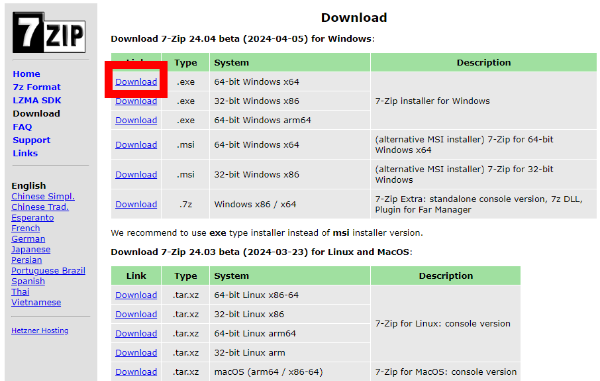Download .exe for 32-bit Windows x86
600x381 pixels.
point(136,101)
